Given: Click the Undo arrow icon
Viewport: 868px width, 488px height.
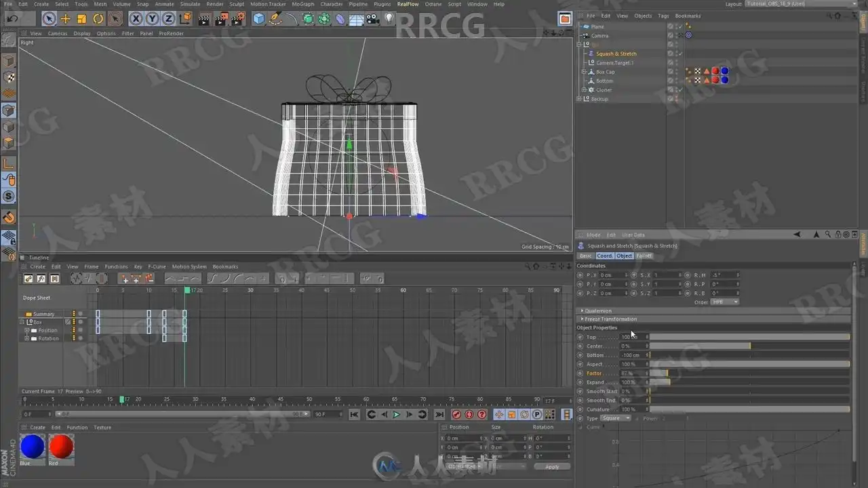Looking at the screenshot, I should (12, 19).
